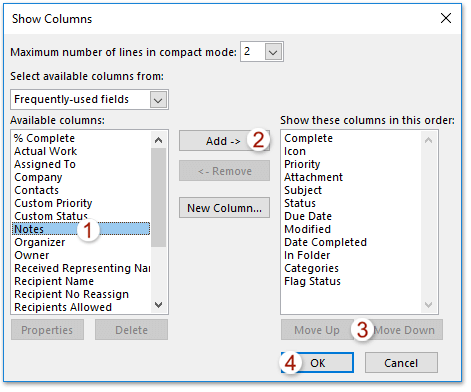Open the compact mode lines dropdown
Image resolution: width=471 pixels, height=392 pixels.
(273, 52)
